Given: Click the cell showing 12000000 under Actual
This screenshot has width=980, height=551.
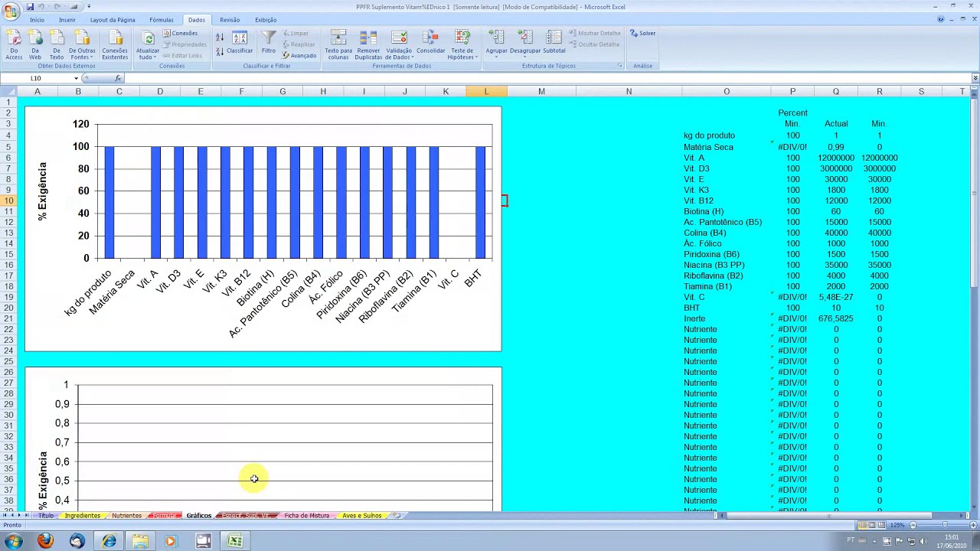Looking at the screenshot, I should [836, 158].
